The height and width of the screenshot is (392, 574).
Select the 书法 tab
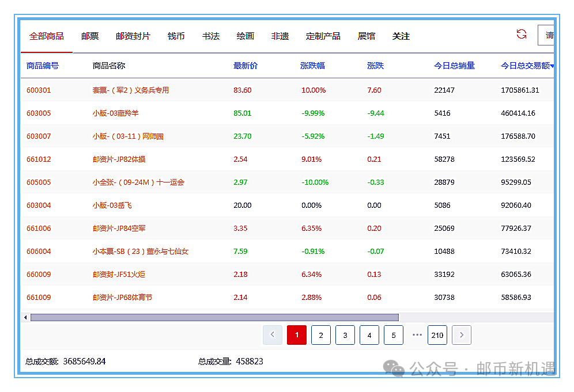pos(211,36)
